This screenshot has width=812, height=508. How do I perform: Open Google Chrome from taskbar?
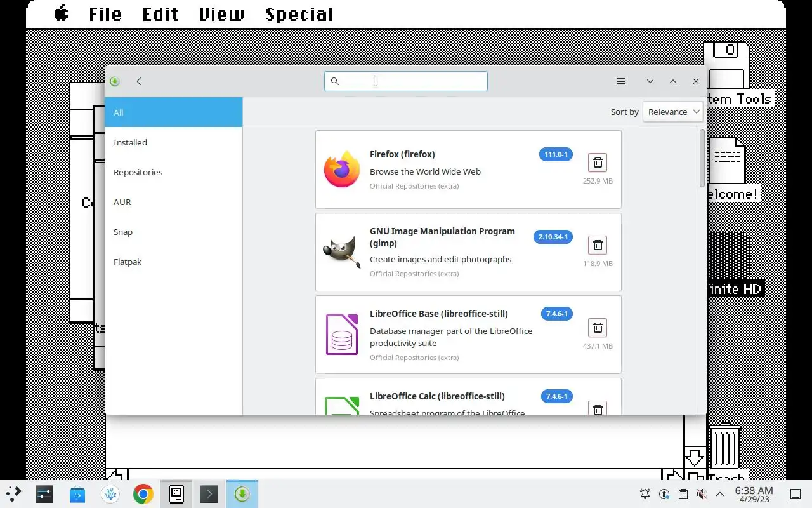tap(143, 494)
